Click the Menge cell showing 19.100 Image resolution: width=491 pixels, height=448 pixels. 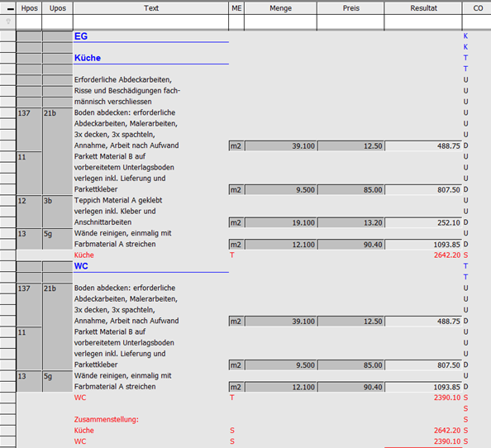click(280, 222)
